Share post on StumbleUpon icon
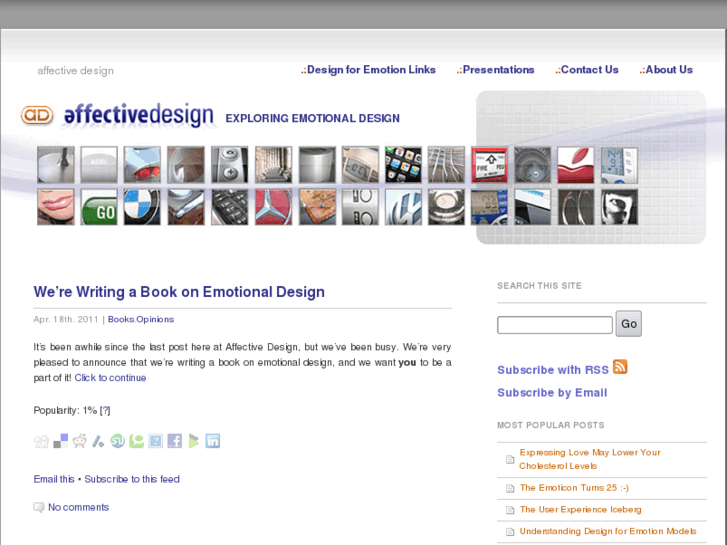Screen dimensions: 727x545 click(x=117, y=441)
